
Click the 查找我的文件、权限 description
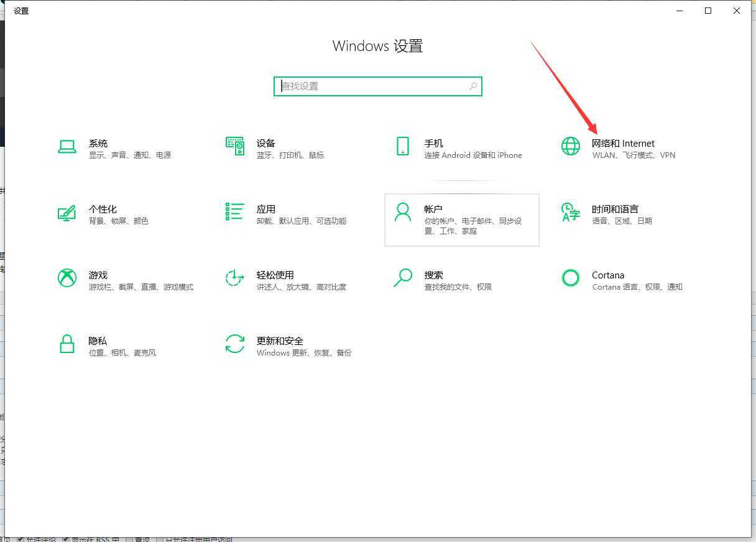458,287
